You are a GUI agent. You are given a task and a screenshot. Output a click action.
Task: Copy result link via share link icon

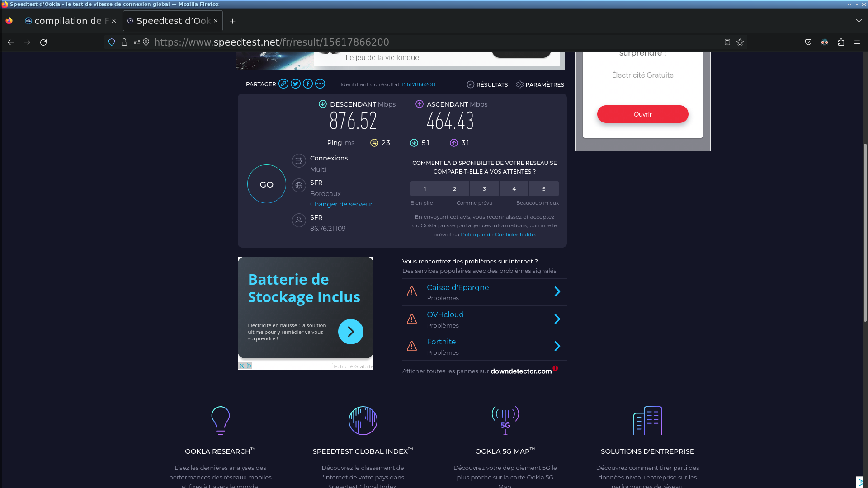[283, 84]
